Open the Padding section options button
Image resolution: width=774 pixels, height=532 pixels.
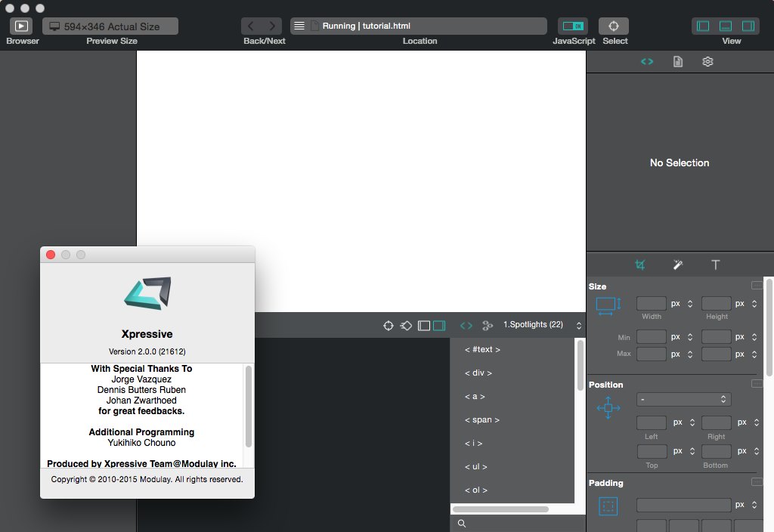click(x=757, y=481)
